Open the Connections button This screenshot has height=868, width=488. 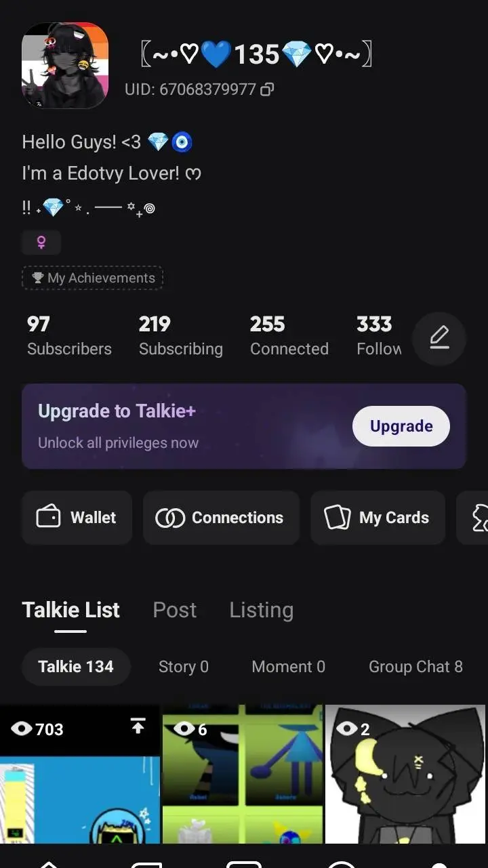[x=220, y=518]
